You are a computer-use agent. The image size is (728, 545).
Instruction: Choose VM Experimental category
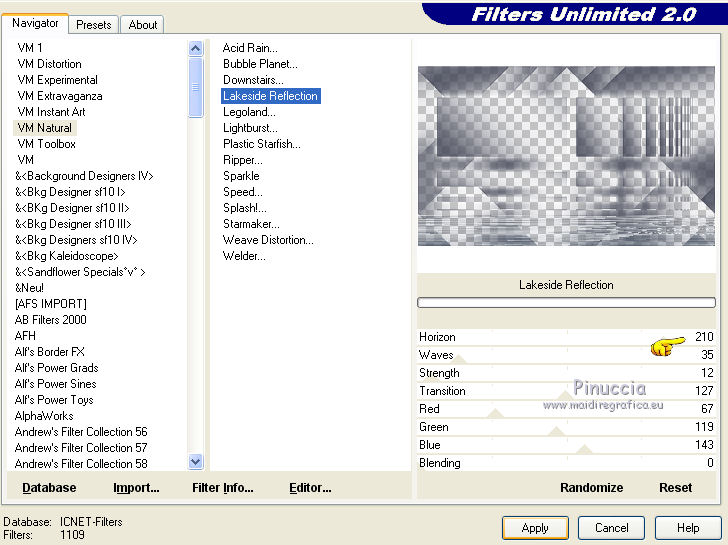(x=58, y=80)
